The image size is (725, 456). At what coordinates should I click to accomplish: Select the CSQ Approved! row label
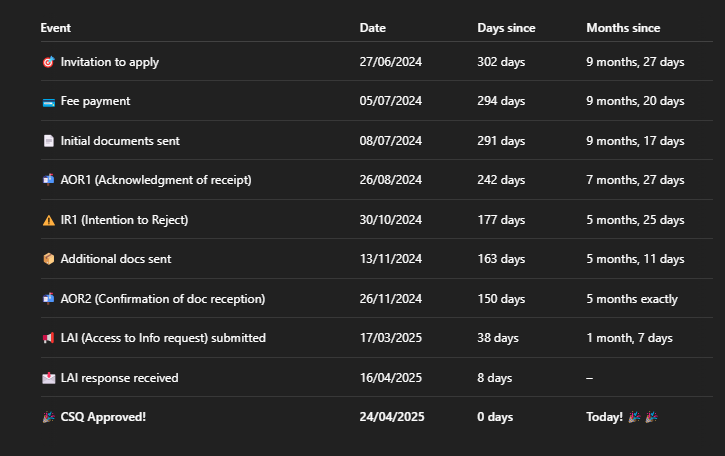tap(103, 417)
